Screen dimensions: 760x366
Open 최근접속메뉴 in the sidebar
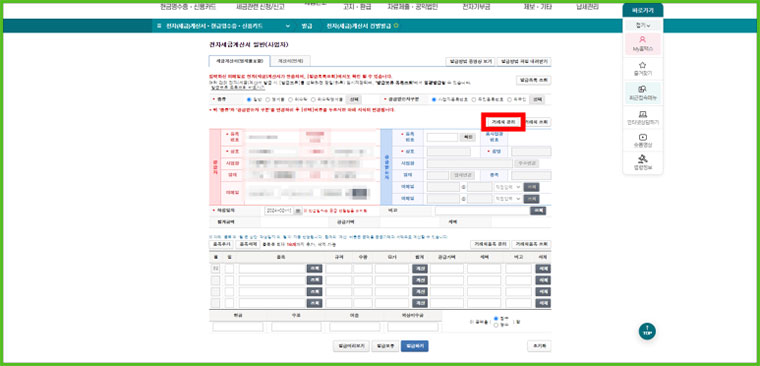pos(643,93)
